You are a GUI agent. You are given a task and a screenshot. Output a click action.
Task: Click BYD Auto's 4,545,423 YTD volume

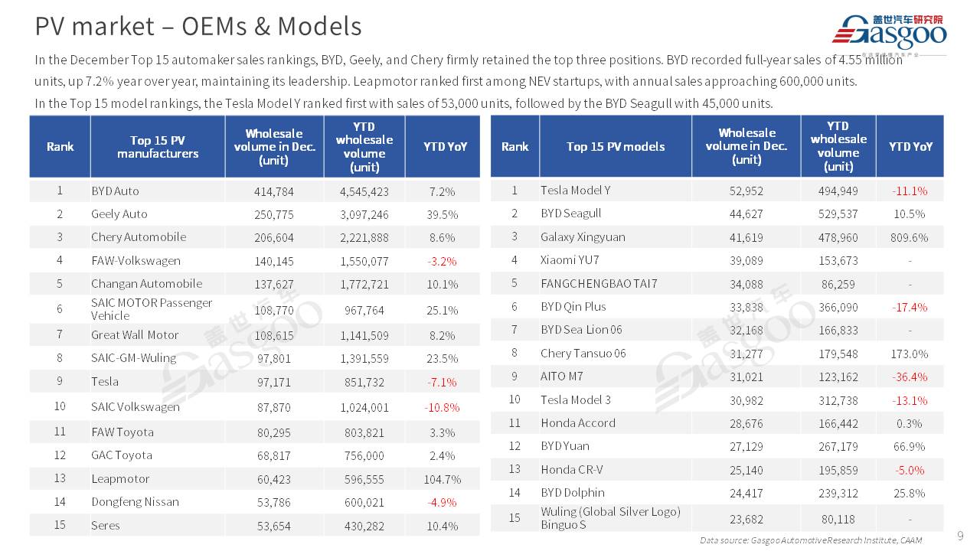click(364, 191)
